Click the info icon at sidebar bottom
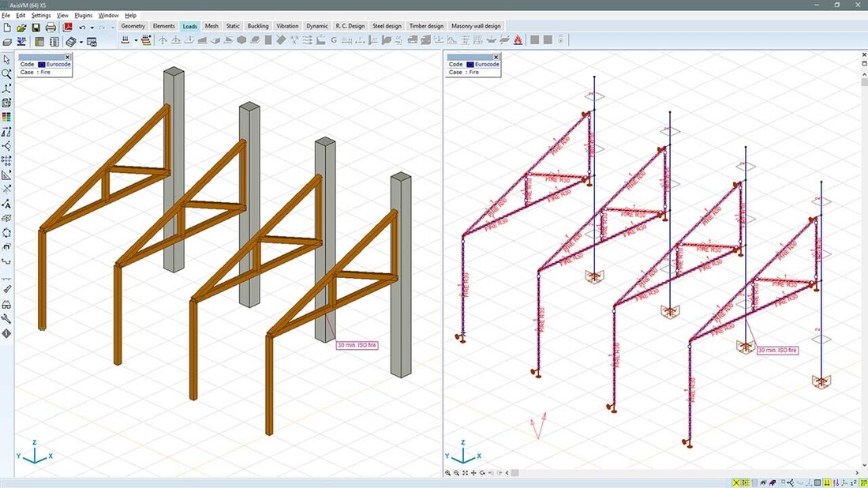 click(x=7, y=333)
